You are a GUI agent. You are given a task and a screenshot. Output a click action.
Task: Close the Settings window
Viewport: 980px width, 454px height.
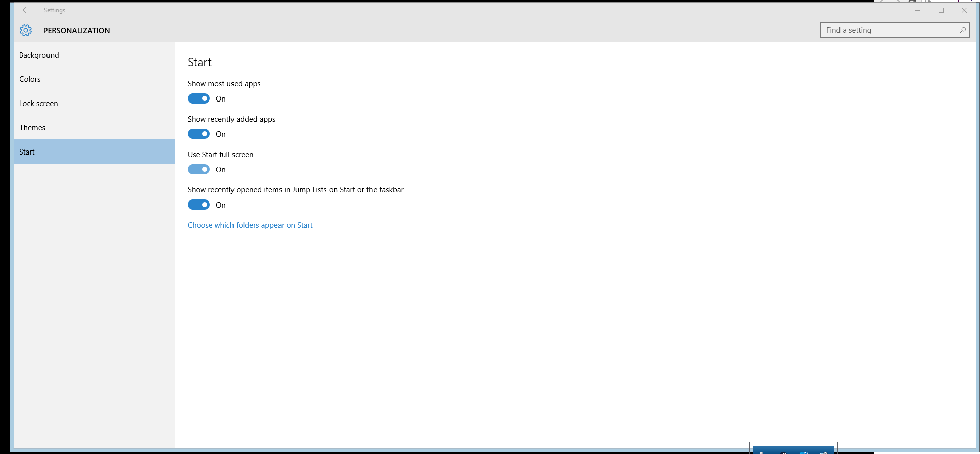click(964, 10)
